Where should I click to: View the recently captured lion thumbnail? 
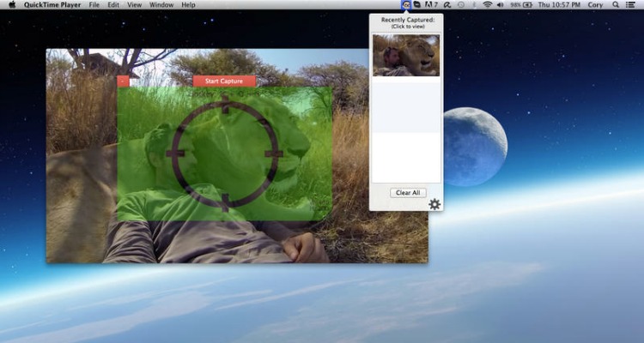pyautogui.click(x=406, y=56)
